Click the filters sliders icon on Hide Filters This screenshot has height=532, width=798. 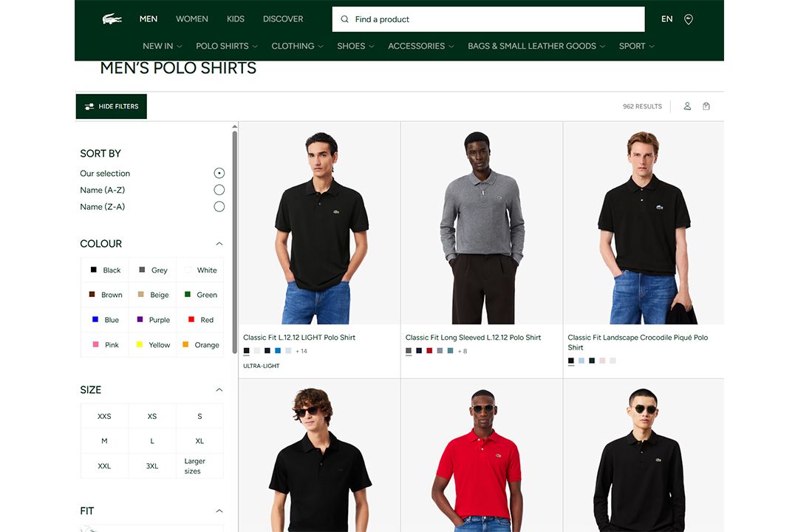(x=89, y=106)
